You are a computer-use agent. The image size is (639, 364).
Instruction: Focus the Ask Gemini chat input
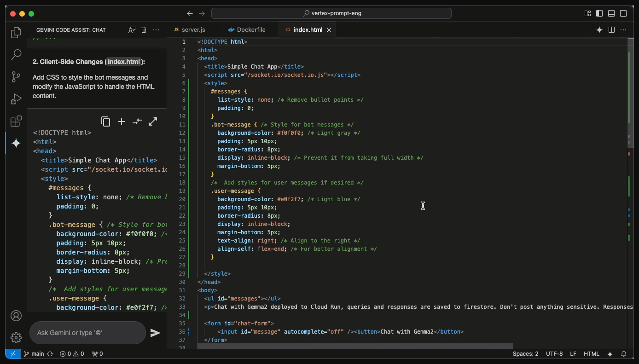[x=87, y=333]
